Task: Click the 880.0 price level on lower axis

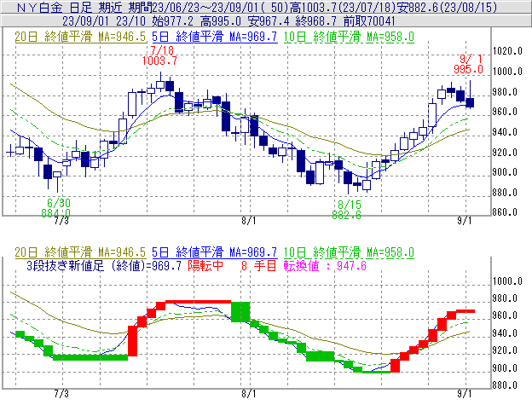Action: [x=505, y=385]
